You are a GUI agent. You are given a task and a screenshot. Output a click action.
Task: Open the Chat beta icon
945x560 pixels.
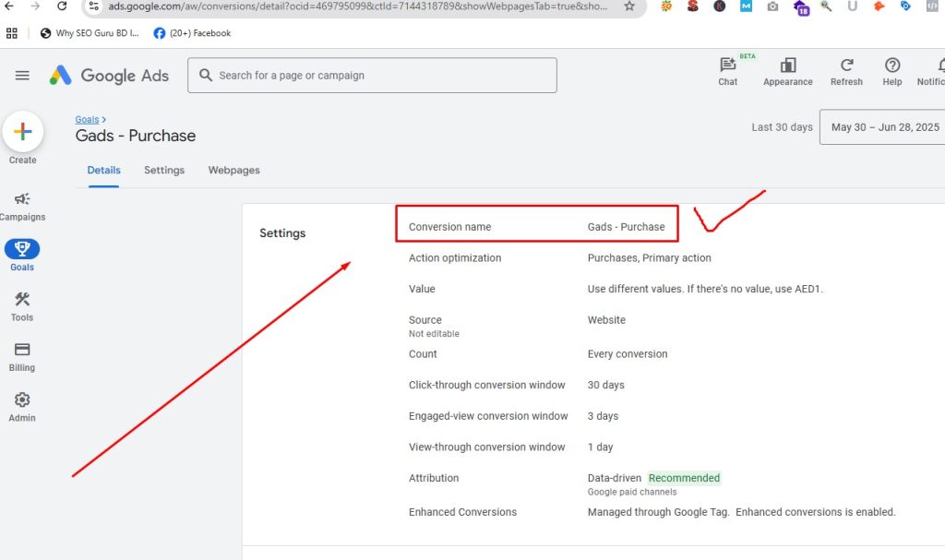tap(728, 66)
